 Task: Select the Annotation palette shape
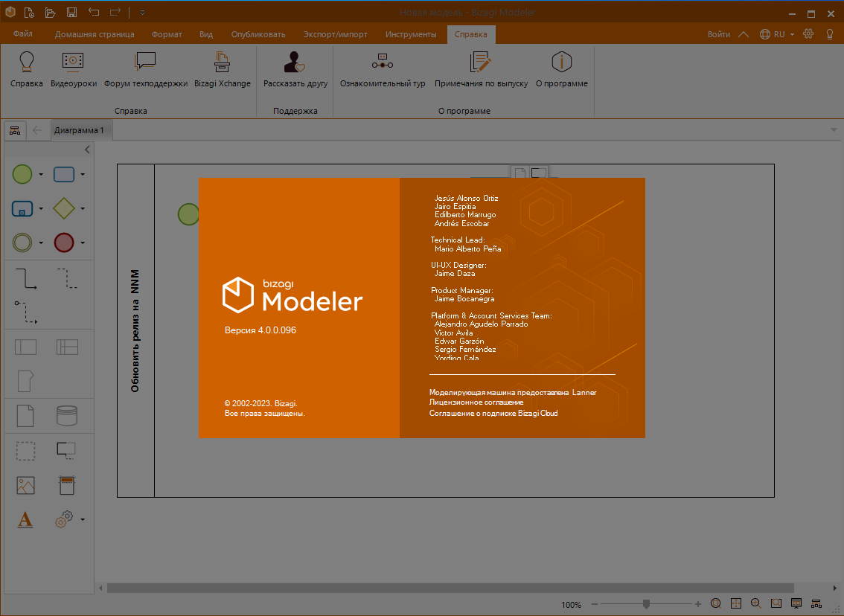point(66,450)
